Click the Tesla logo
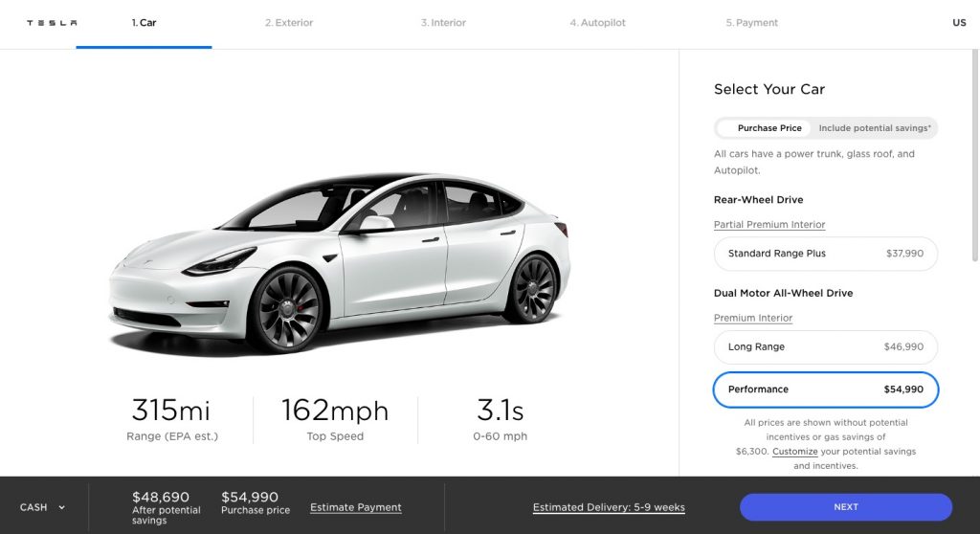The width and height of the screenshot is (980, 534). pyautogui.click(x=52, y=23)
